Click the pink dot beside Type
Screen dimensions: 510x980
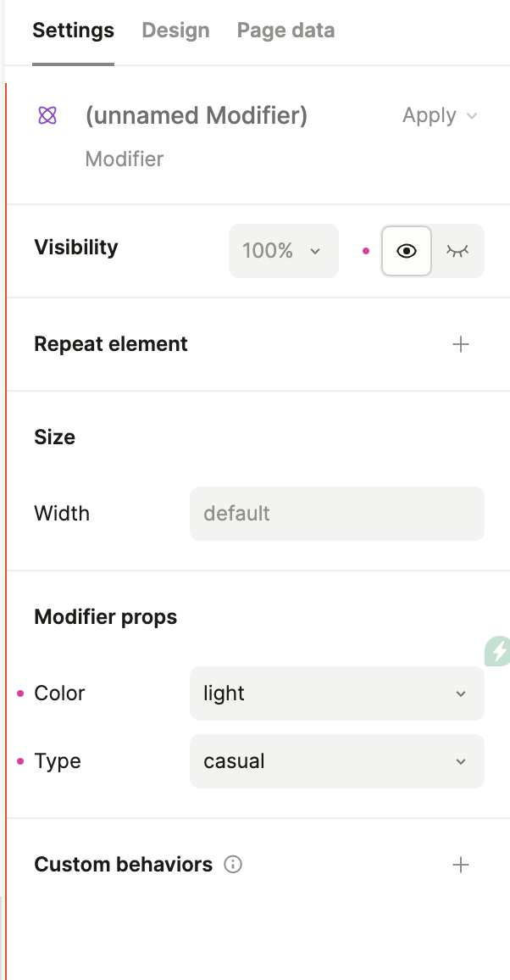(20, 761)
